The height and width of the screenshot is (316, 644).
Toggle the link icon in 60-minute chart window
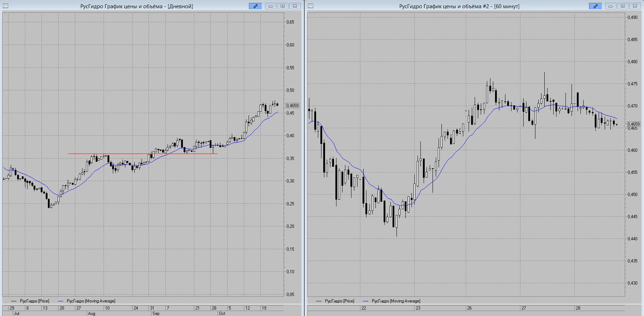tap(595, 6)
